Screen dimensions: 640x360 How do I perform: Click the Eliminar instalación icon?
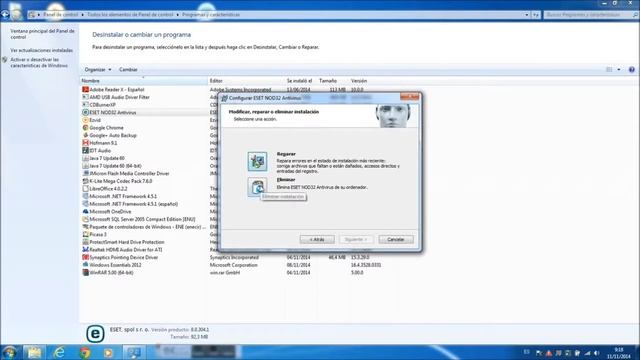click(257, 187)
